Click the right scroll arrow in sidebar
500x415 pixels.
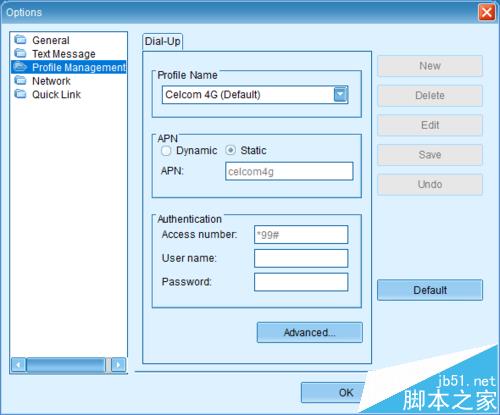click(118, 365)
